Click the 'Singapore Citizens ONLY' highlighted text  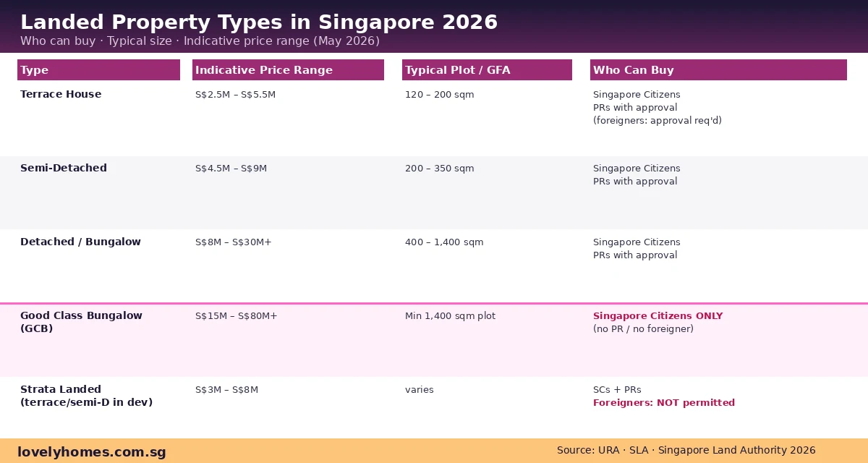tap(658, 316)
